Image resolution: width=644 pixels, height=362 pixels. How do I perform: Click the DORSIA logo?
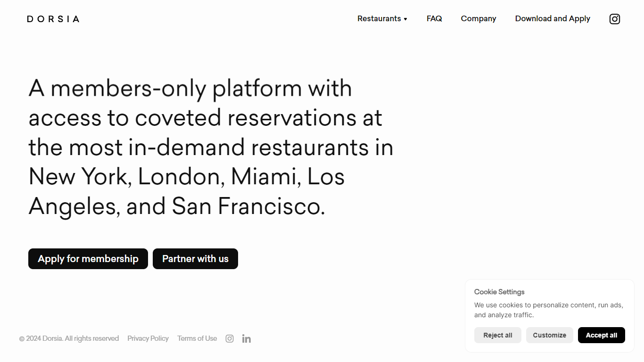pos(53,19)
